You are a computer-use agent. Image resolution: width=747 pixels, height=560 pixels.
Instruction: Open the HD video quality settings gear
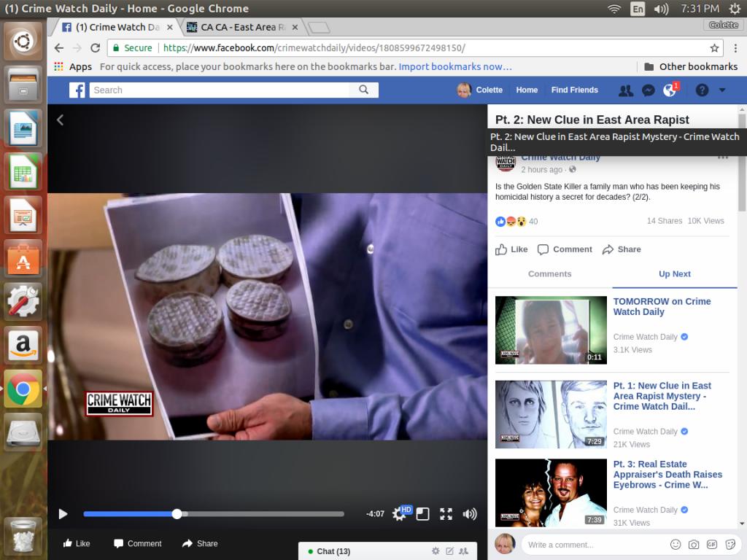pyautogui.click(x=399, y=514)
